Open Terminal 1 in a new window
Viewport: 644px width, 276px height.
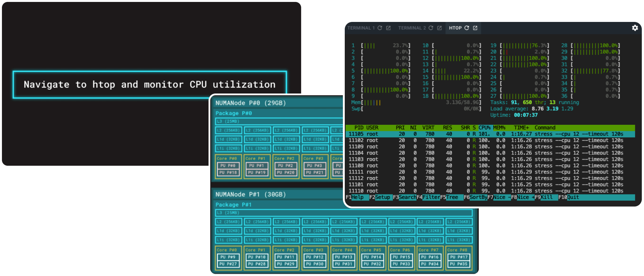pyautogui.click(x=388, y=28)
